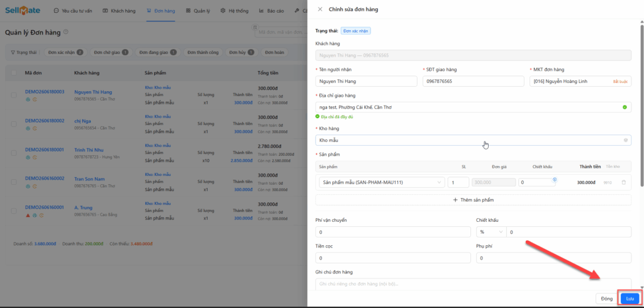This screenshot has height=308, width=644.
Task: Click the globe icon under DEMO2606180001
Action: click(x=28, y=157)
